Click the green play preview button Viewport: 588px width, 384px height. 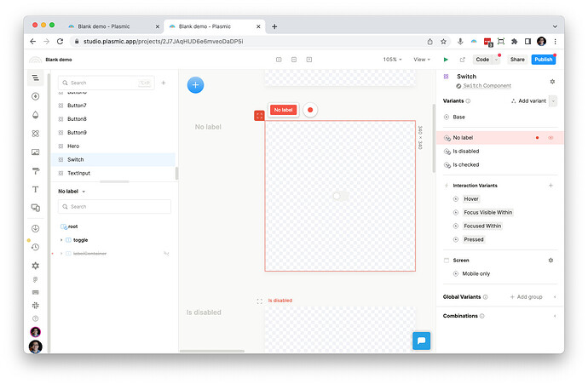coord(445,60)
